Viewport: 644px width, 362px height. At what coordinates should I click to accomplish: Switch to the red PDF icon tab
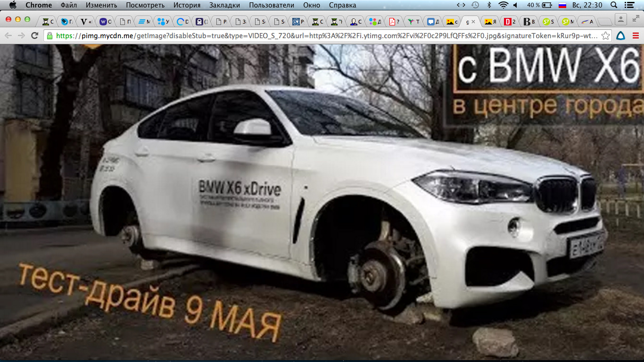point(392,22)
